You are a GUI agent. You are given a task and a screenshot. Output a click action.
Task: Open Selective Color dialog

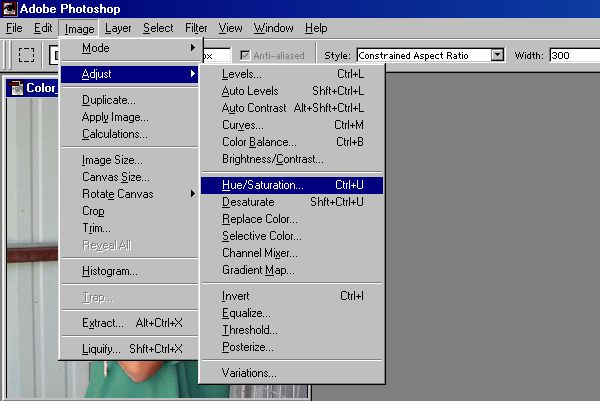click(x=292, y=236)
